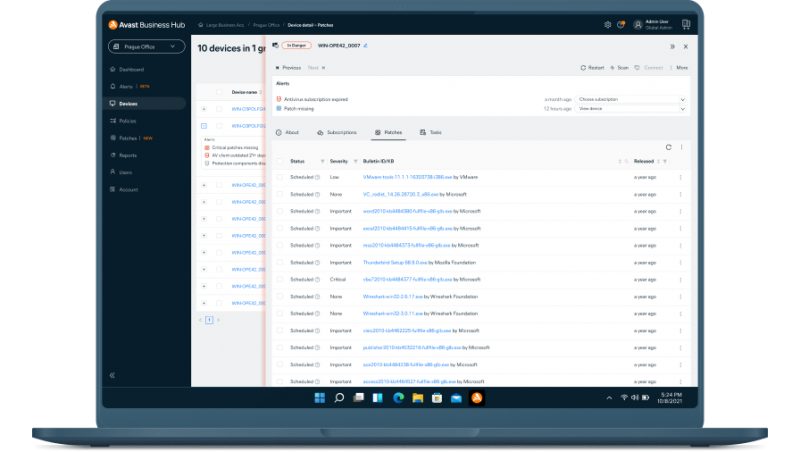The width and height of the screenshot is (800, 452).
Task: Filter patches by Released column
Action: pyautogui.click(x=665, y=162)
